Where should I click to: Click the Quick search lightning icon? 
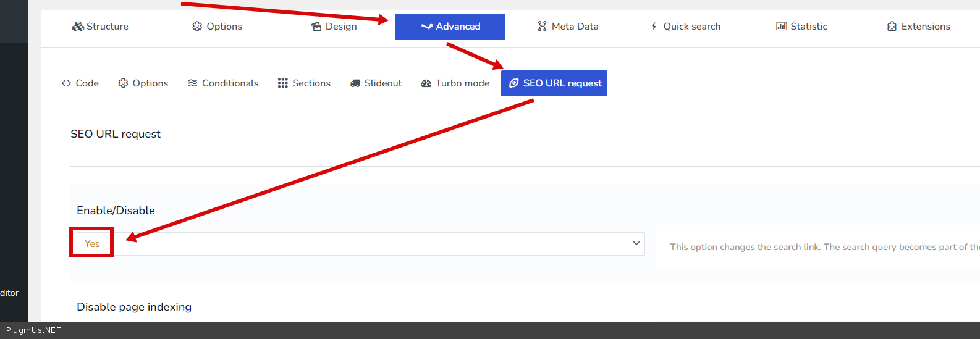tap(654, 27)
